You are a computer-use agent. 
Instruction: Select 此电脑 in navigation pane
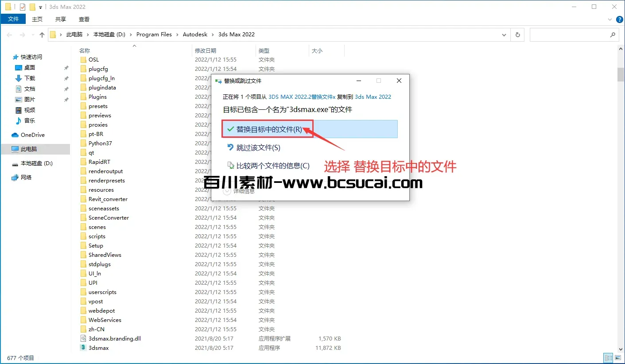(29, 149)
